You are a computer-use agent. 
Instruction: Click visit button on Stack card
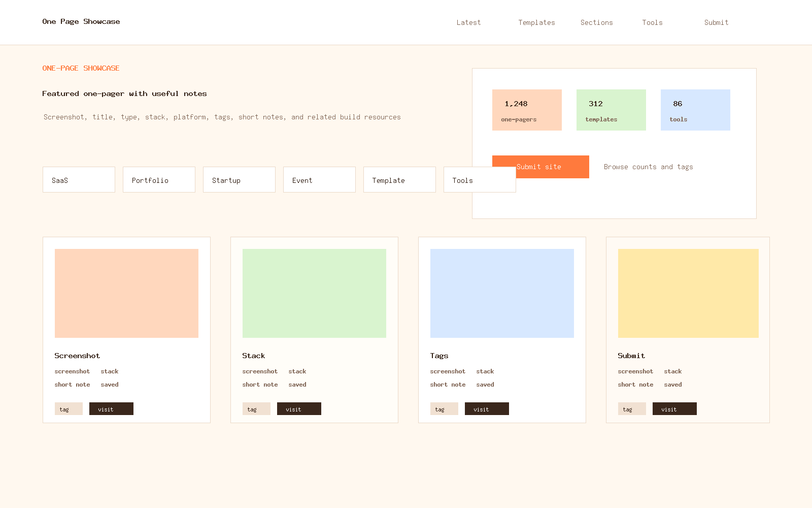tap(299, 409)
